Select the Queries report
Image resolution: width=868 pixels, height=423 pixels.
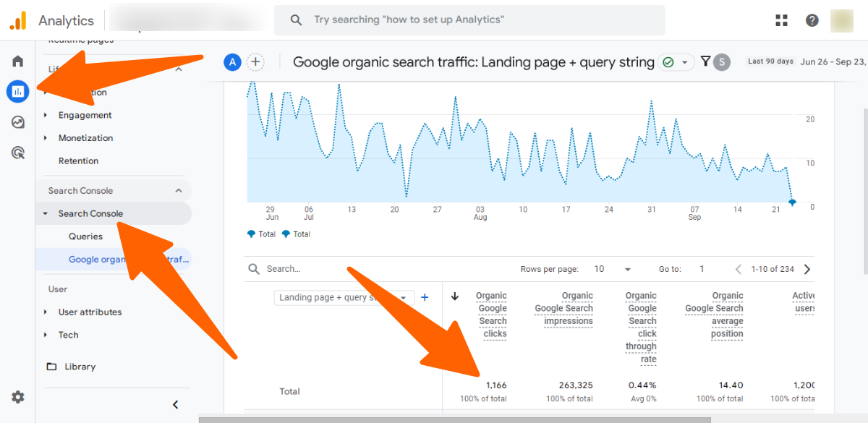85,236
